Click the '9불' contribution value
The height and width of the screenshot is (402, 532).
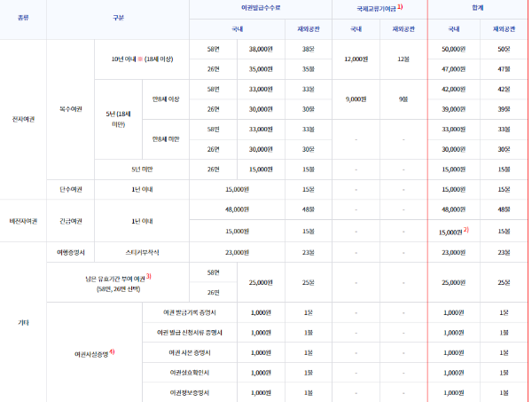point(403,99)
